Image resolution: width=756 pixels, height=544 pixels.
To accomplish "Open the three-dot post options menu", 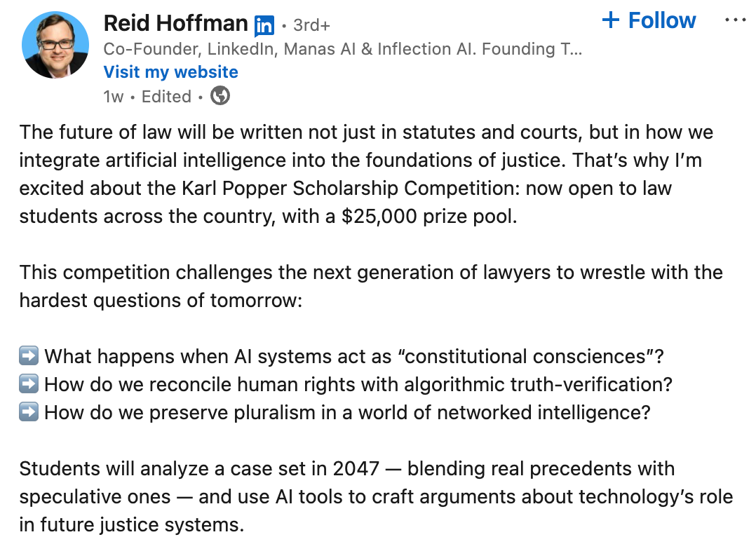I will (735, 20).
